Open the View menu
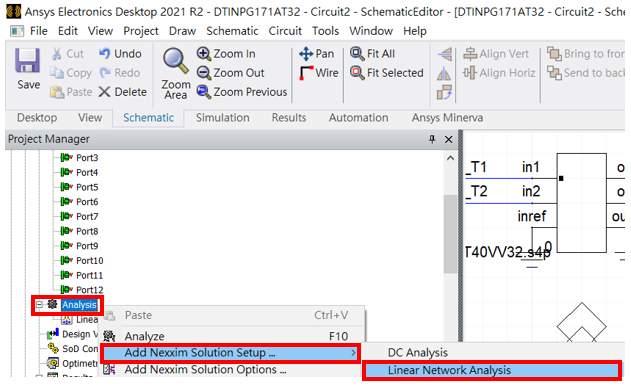The height and width of the screenshot is (387, 631). pyautogui.click(x=100, y=31)
